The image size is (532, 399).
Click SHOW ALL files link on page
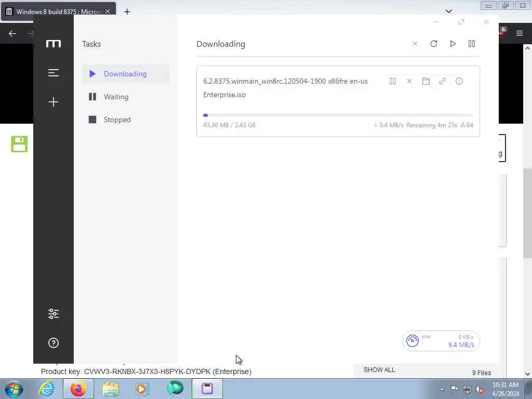(379, 370)
